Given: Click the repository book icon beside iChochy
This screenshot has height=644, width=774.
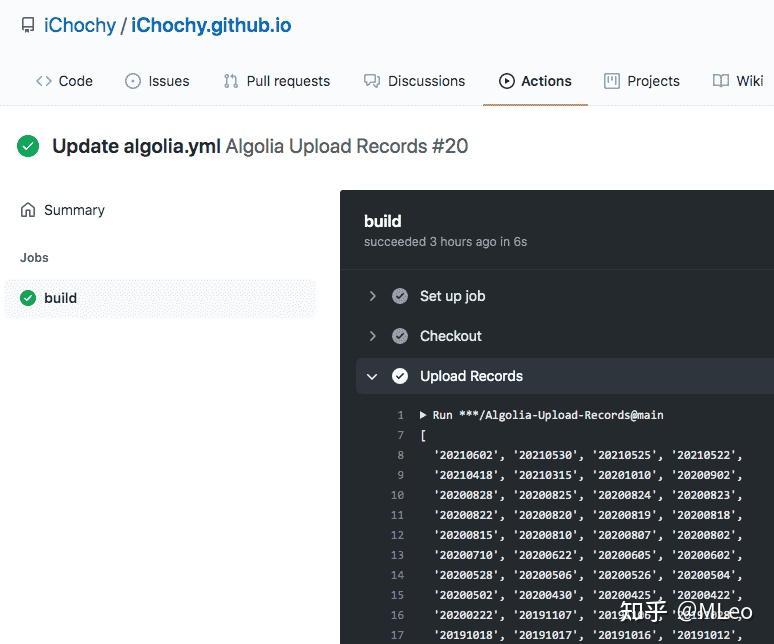Looking at the screenshot, I should 28,25.
